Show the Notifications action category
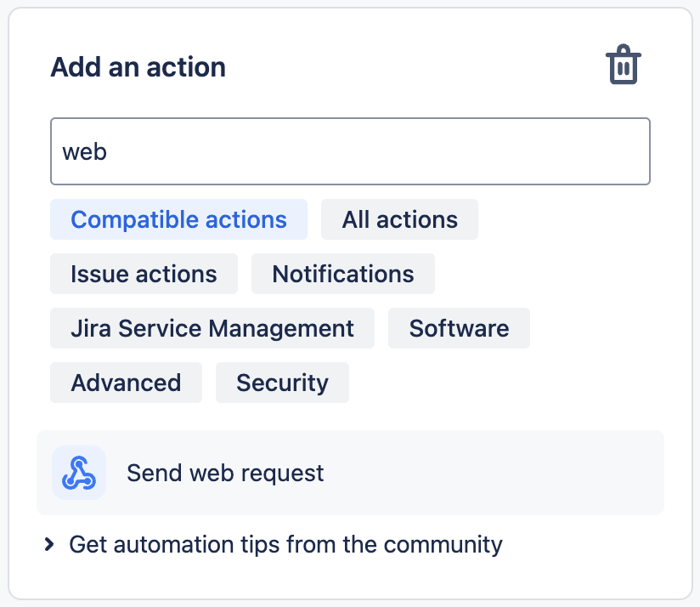 click(342, 274)
